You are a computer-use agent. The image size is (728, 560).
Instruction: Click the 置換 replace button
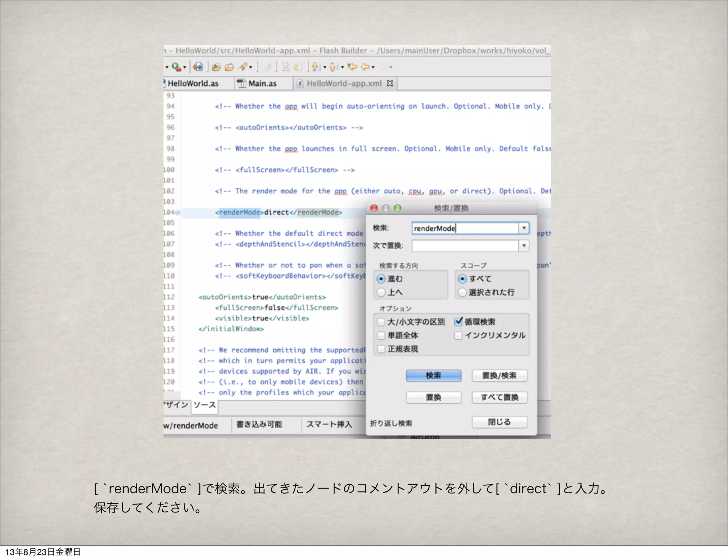434,397
